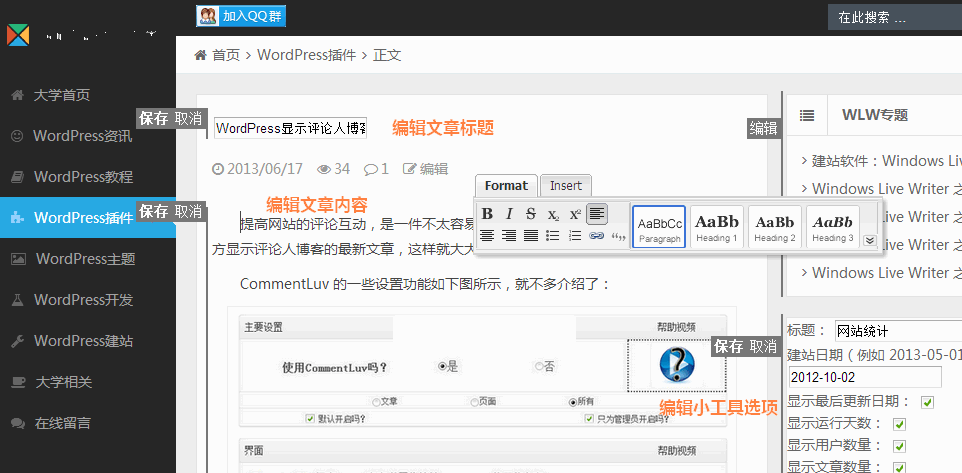The width and height of the screenshot is (962, 473).
Task: Open the WLW专题 tab
Action: click(x=875, y=115)
